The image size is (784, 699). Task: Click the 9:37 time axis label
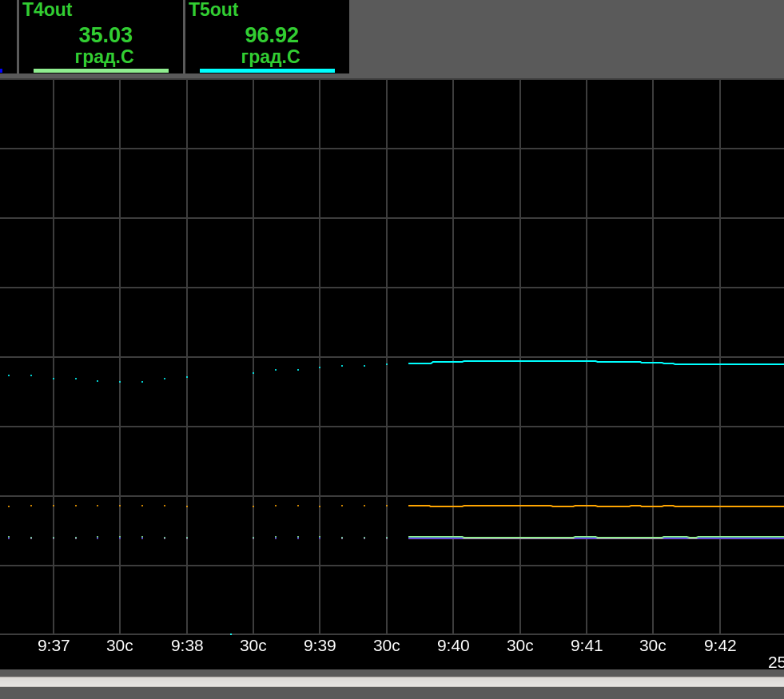pyautogui.click(x=54, y=645)
